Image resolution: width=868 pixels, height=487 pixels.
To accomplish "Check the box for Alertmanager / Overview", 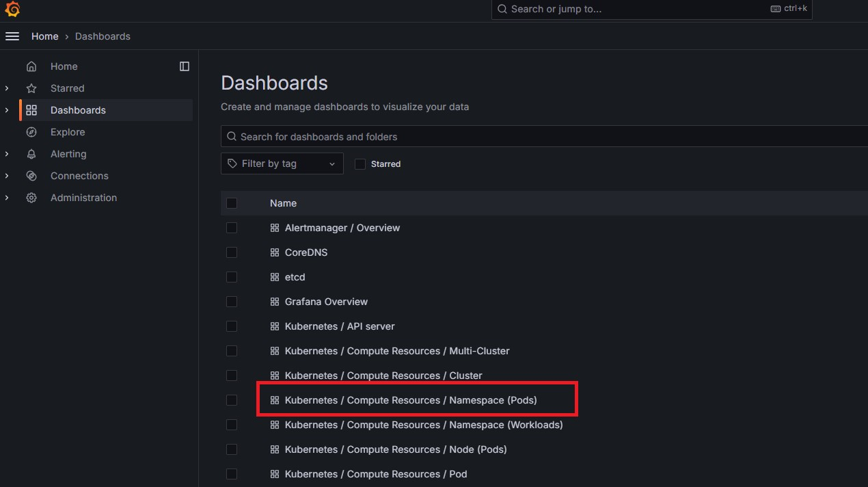I will (232, 228).
